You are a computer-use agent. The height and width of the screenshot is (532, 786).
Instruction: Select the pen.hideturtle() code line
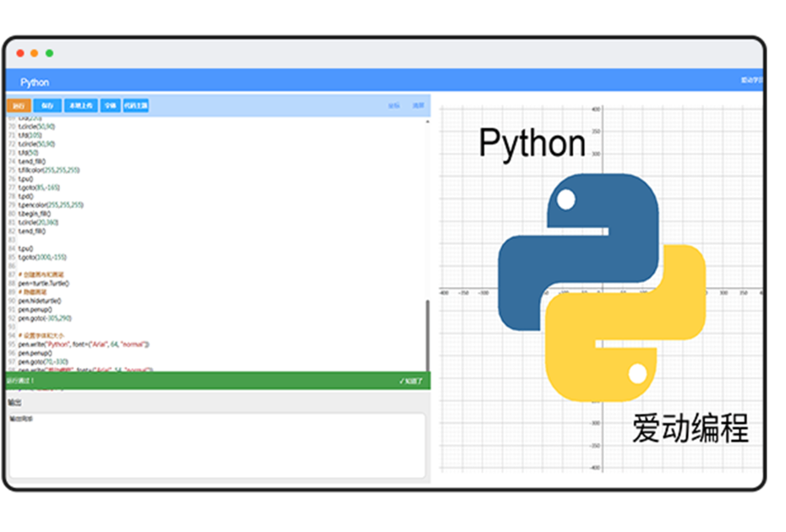coord(41,300)
